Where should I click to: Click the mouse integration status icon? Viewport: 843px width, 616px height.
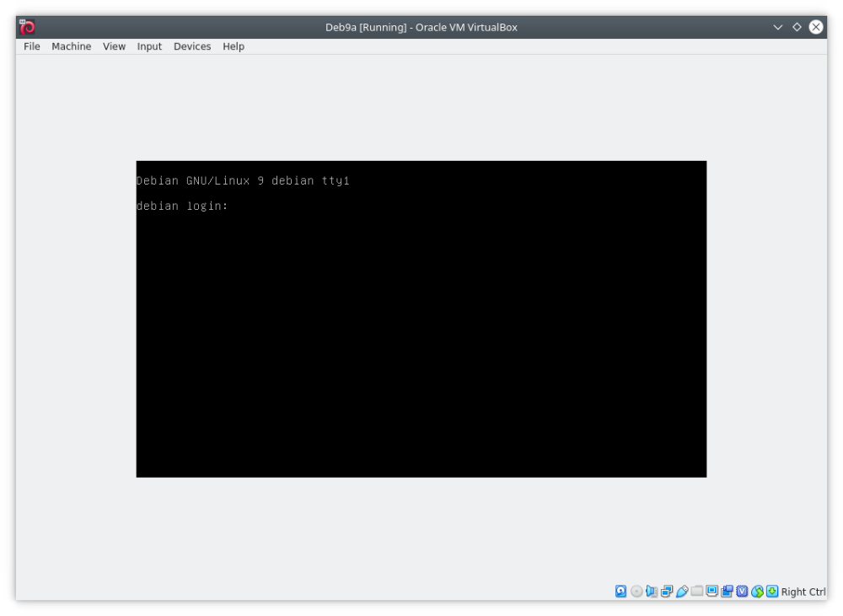coord(757,592)
